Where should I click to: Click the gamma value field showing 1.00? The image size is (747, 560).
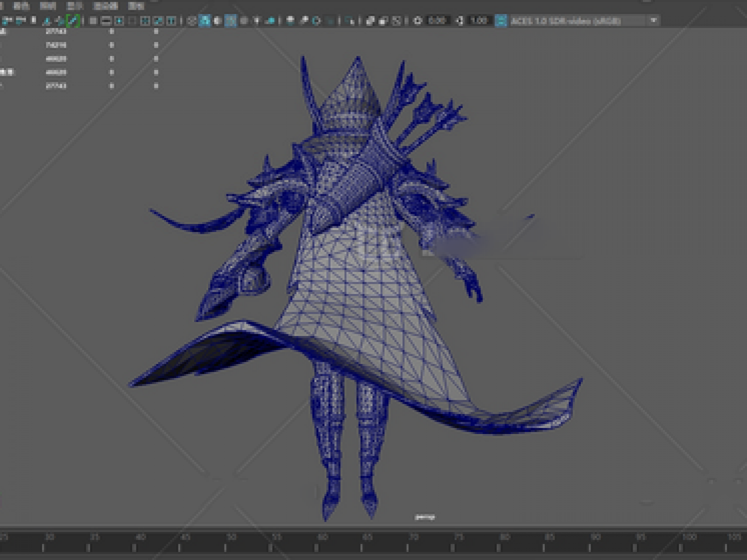pyautogui.click(x=480, y=21)
